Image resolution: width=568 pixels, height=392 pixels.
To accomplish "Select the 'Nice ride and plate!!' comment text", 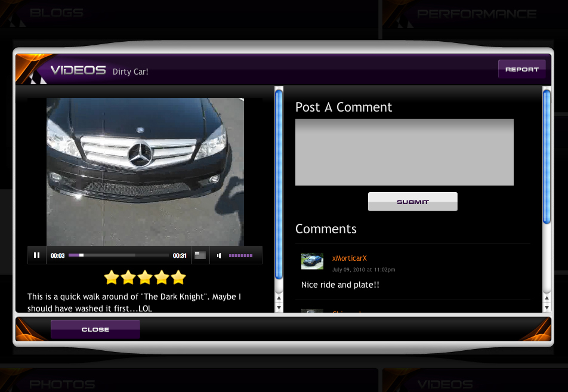I will point(340,285).
